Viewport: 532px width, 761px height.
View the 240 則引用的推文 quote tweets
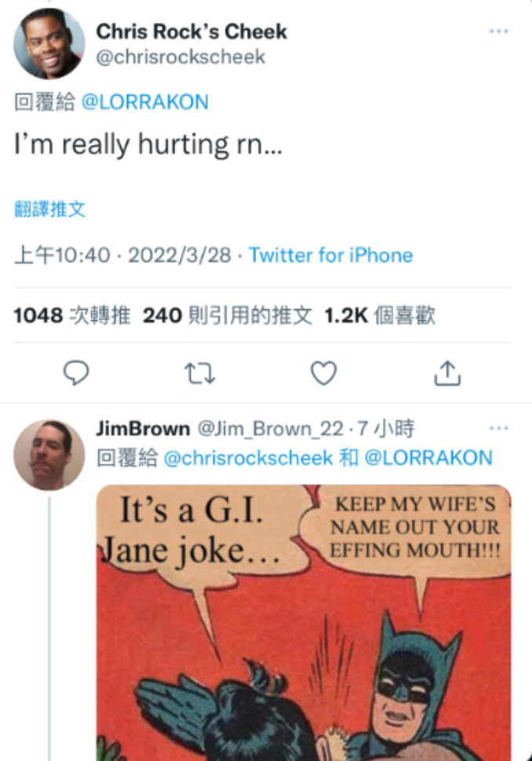[228, 315]
